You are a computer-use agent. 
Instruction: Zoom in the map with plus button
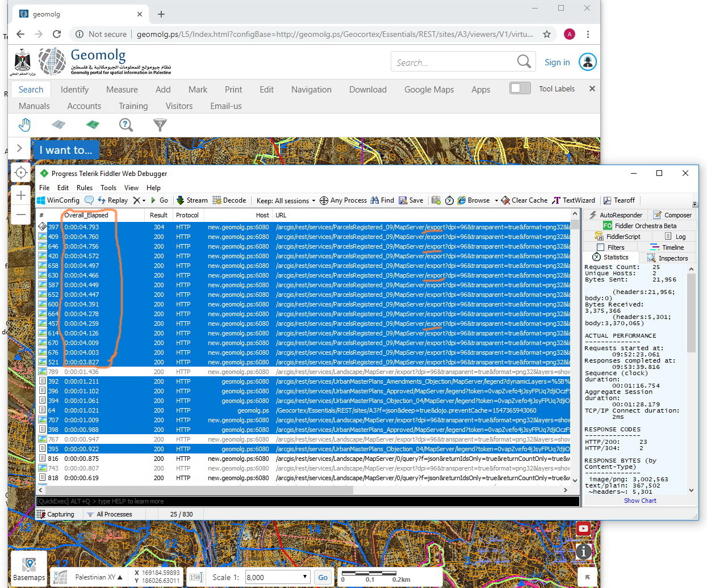[x=21, y=195]
